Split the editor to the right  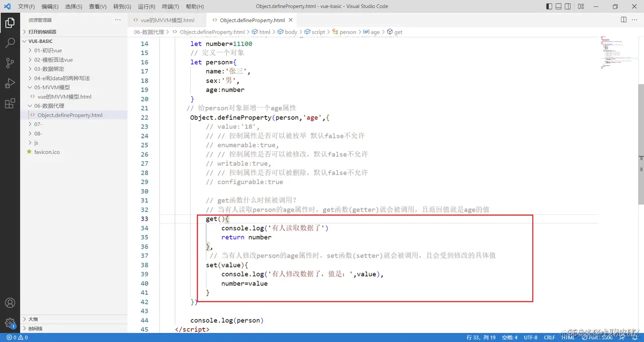623,20
